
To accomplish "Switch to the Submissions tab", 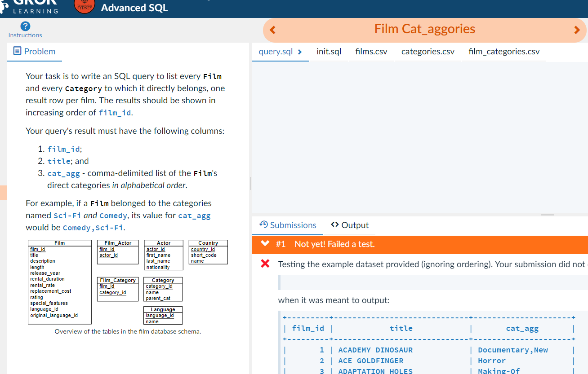I will click(288, 225).
